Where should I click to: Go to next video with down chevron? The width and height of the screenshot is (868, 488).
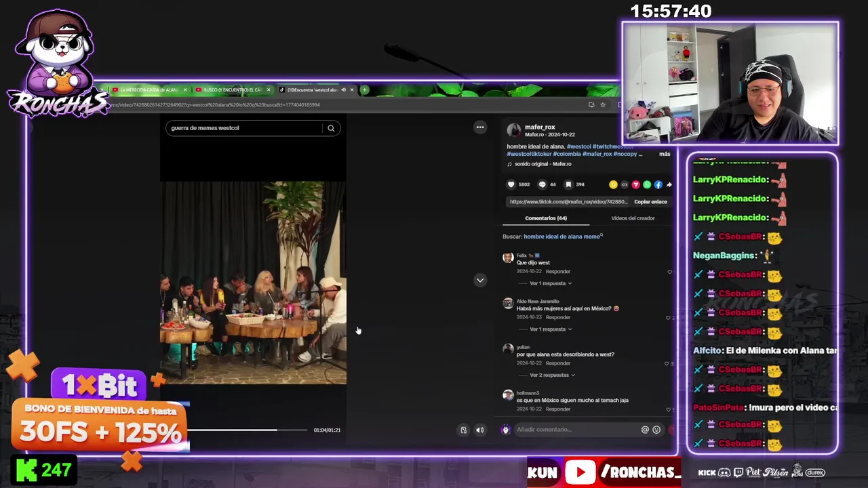point(480,280)
